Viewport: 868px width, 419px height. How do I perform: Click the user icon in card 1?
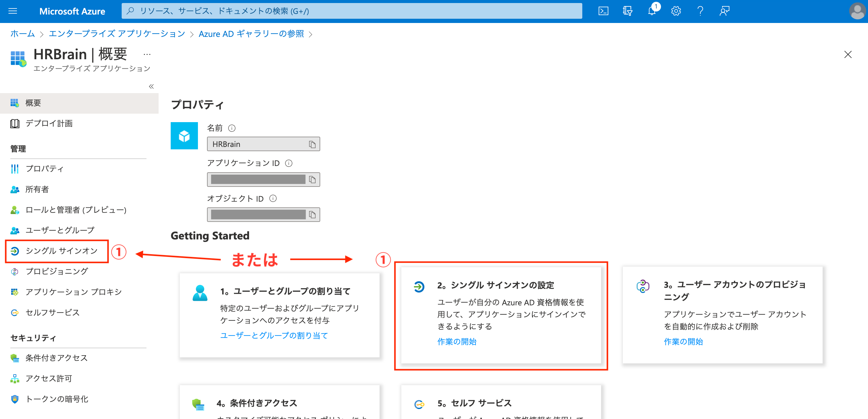(200, 293)
